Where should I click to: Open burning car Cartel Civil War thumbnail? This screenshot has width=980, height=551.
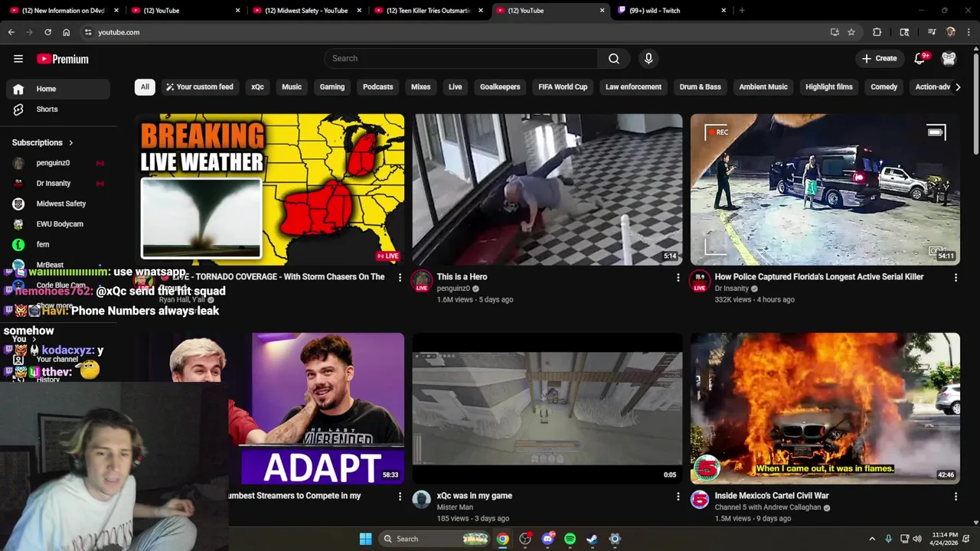coord(825,408)
